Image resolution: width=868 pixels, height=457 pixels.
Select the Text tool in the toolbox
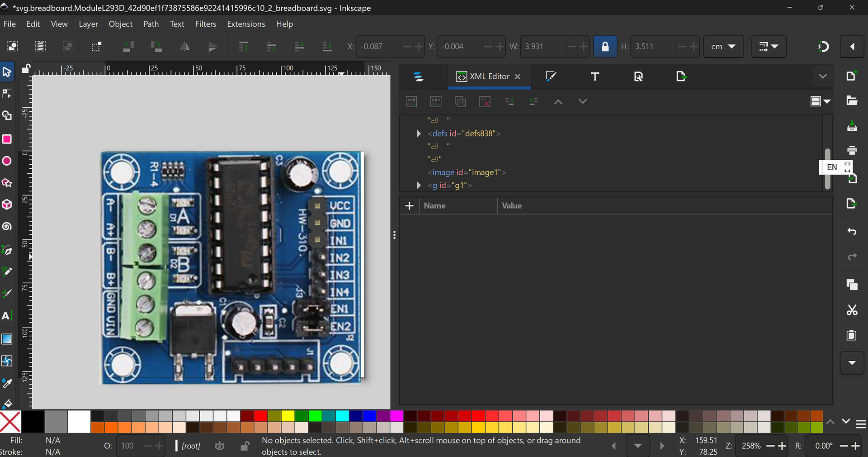click(7, 315)
